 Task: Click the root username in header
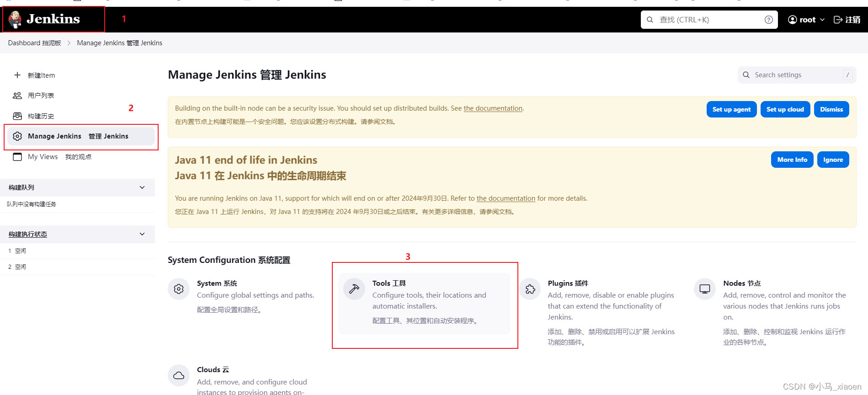pyautogui.click(x=807, y=20)
